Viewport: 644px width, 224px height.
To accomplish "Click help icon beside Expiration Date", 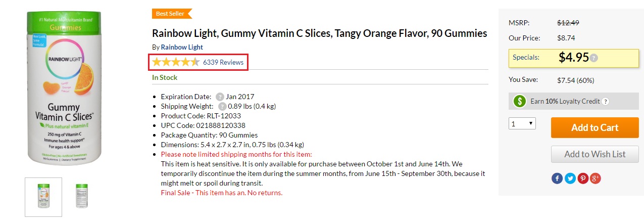I will tap(220, 97).
